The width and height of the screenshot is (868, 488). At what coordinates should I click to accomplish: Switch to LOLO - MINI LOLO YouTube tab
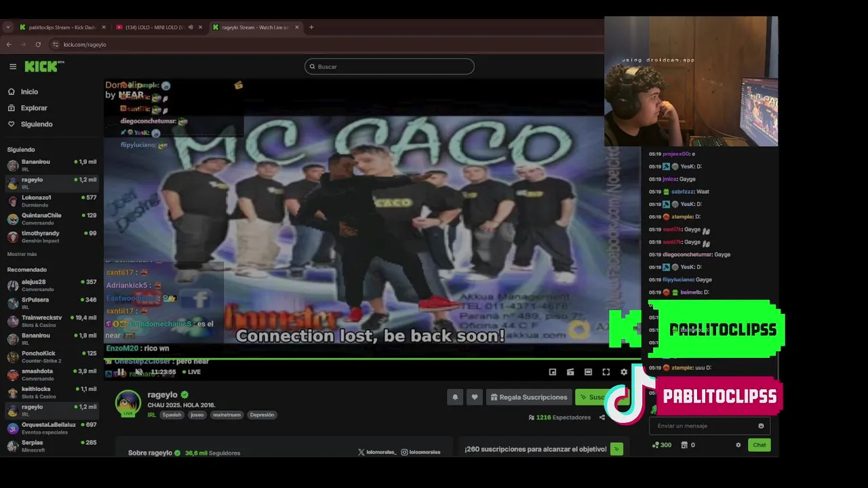pos(153,27)
